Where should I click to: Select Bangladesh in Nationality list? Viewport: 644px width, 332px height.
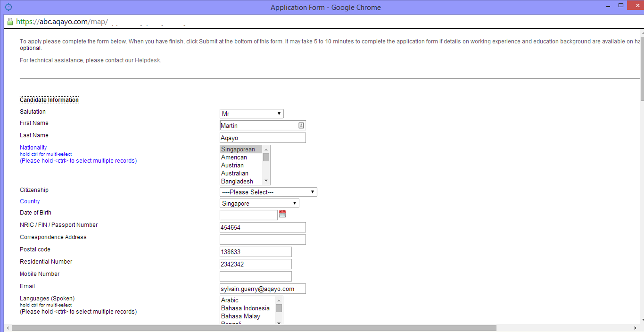pos(237,181)
